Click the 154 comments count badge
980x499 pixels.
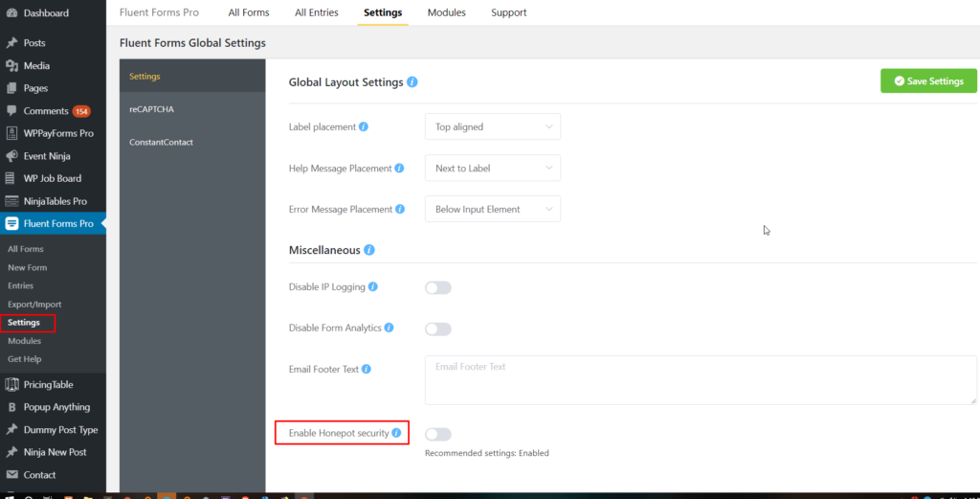81,111
